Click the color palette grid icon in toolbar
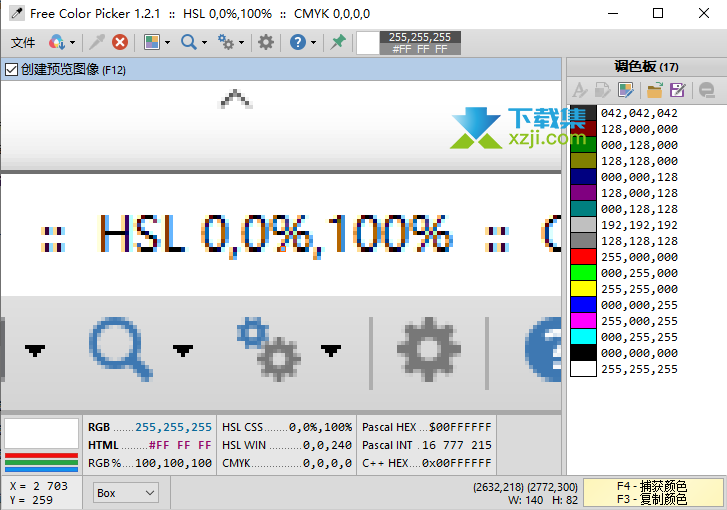Screen dimensions: 727x510 tap(152, 42)
